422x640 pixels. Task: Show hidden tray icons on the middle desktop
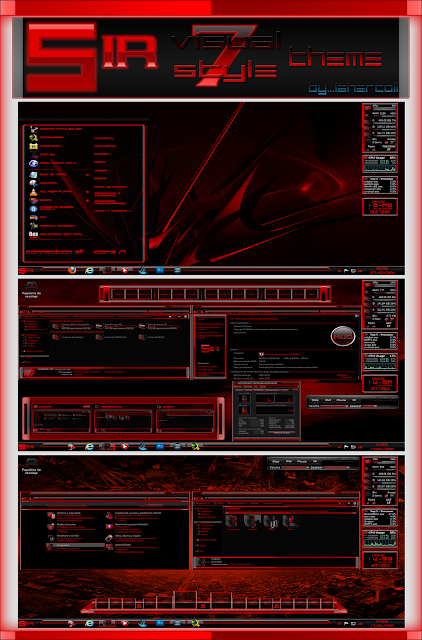[x=340, y=447]
